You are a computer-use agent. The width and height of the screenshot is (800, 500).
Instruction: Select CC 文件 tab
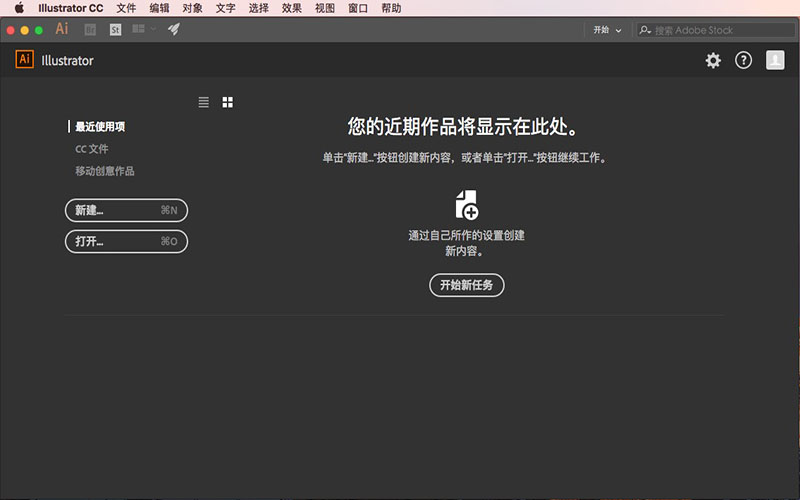pyautogui.click(x=92, y=149)
